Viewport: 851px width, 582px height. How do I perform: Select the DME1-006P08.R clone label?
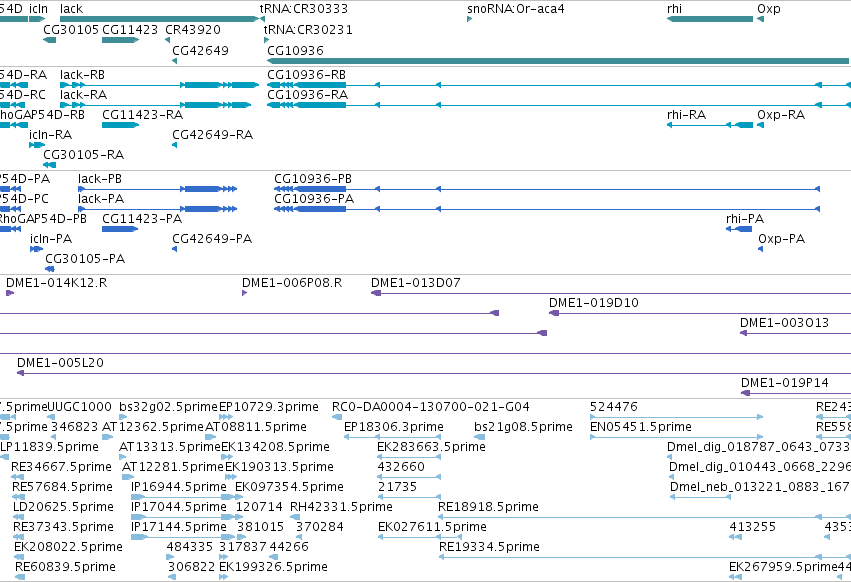pyautogui.click(x=292, y=283)
